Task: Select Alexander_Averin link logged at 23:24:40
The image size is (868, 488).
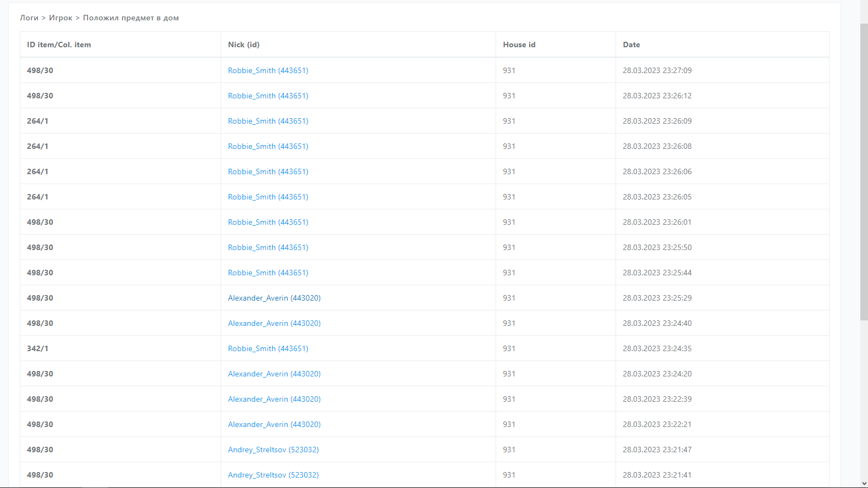Action: pos(274,323)
